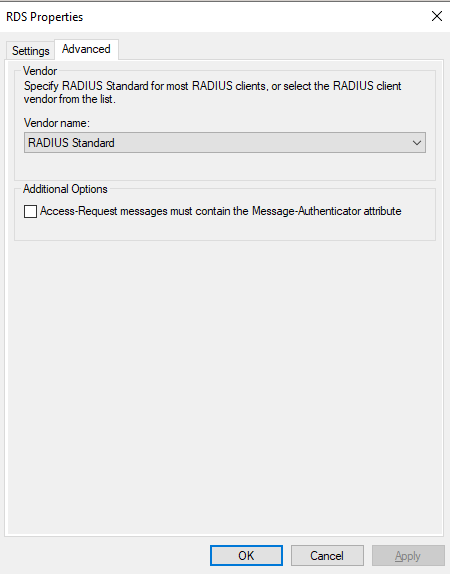Viewport: 450px width, 574px height.
Task: Click the greyed-out Apply button
Action: tap(408, 555)
